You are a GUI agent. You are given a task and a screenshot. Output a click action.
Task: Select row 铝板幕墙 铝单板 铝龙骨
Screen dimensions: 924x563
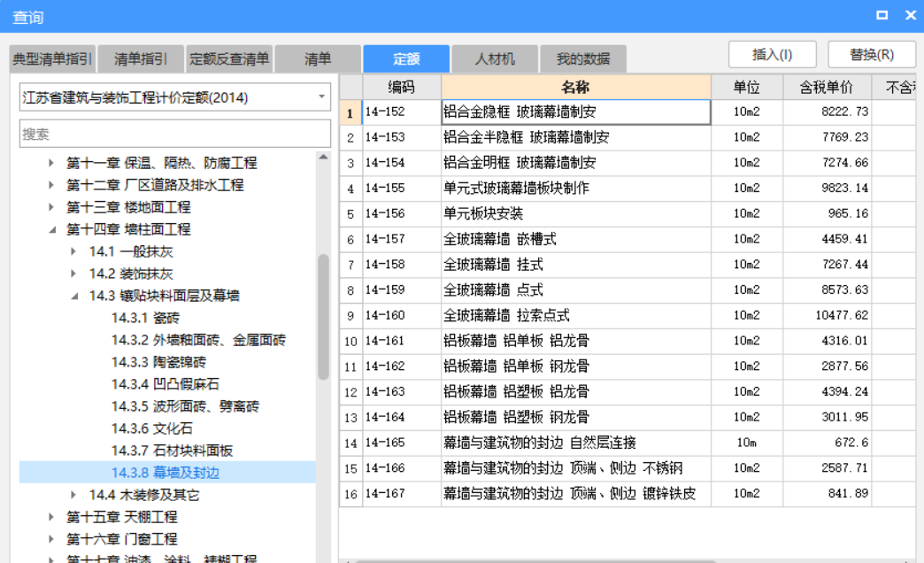click(x=576, y=341)
